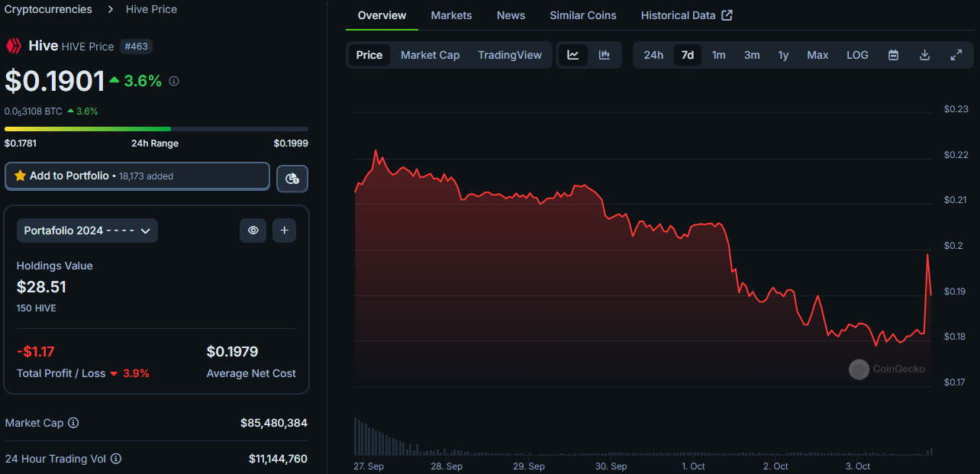The image size is (980, 474).
Task: Set chart range to 3m
Action: click(x=752, y=55)
